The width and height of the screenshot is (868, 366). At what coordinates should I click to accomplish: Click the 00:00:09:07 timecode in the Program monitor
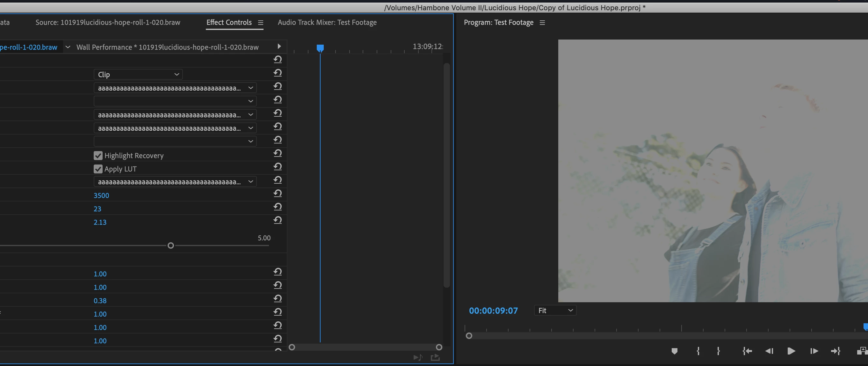(493, 311)
